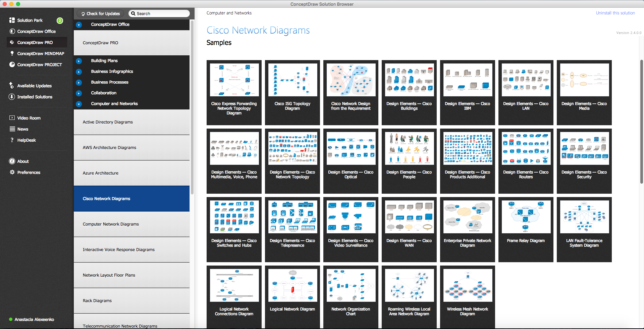Click the samples pane vertical scrollbar
Image resolution: width=644 pixels, height=329 pixels.
point(642,122)
